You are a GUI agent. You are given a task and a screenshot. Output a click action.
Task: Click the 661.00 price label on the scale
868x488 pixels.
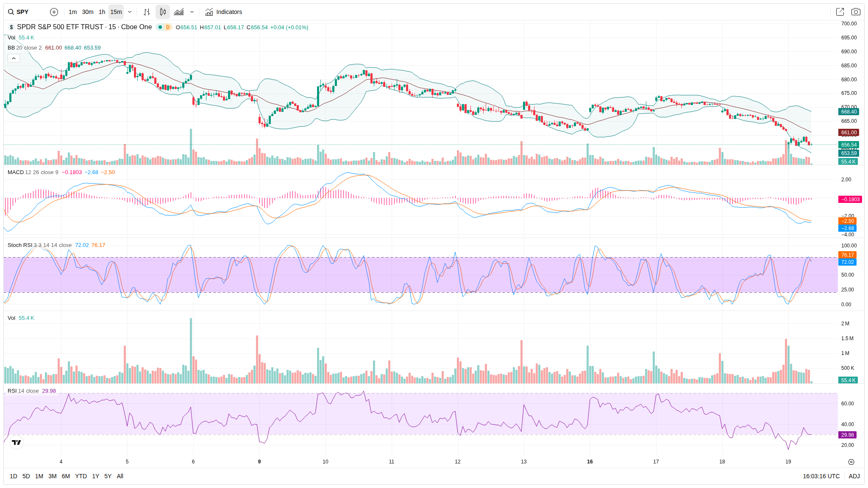(x=849, y=133)
